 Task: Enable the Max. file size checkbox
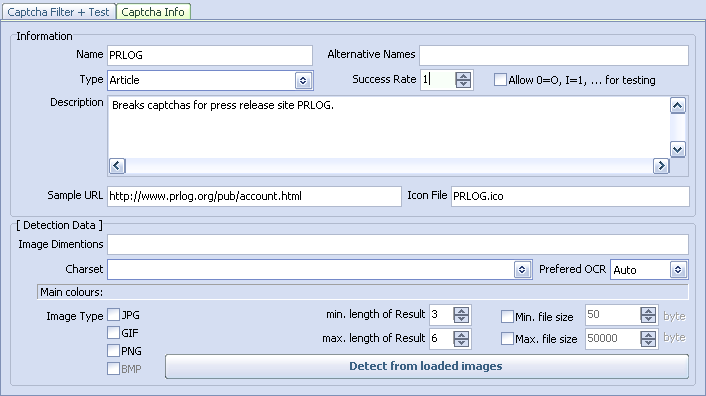[x=507, y=338]
